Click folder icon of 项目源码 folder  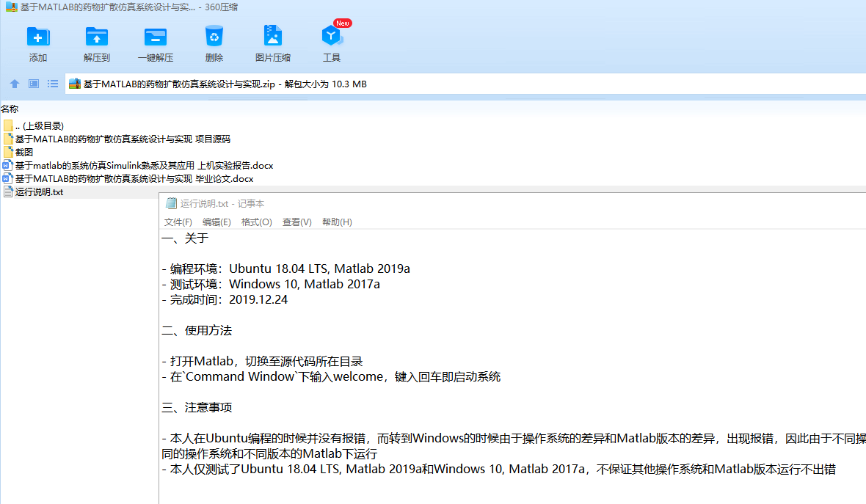tap(8, 139)
